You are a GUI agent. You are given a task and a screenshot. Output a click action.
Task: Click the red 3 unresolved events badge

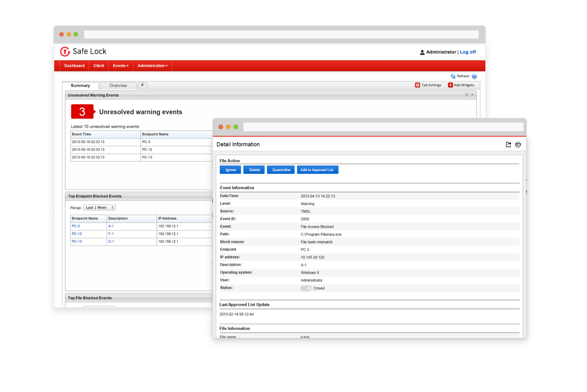[x=83, y=111]
